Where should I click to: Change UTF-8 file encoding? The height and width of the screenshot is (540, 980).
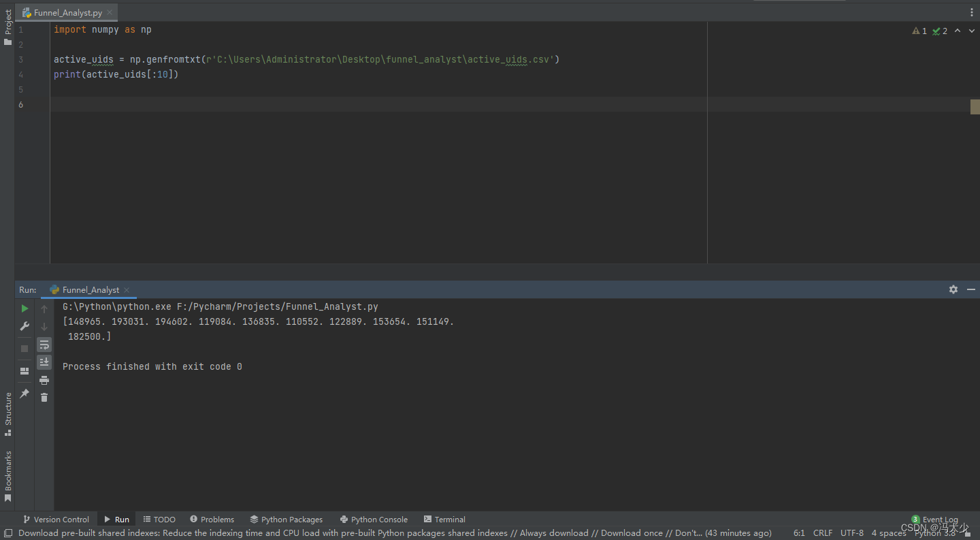852,533
